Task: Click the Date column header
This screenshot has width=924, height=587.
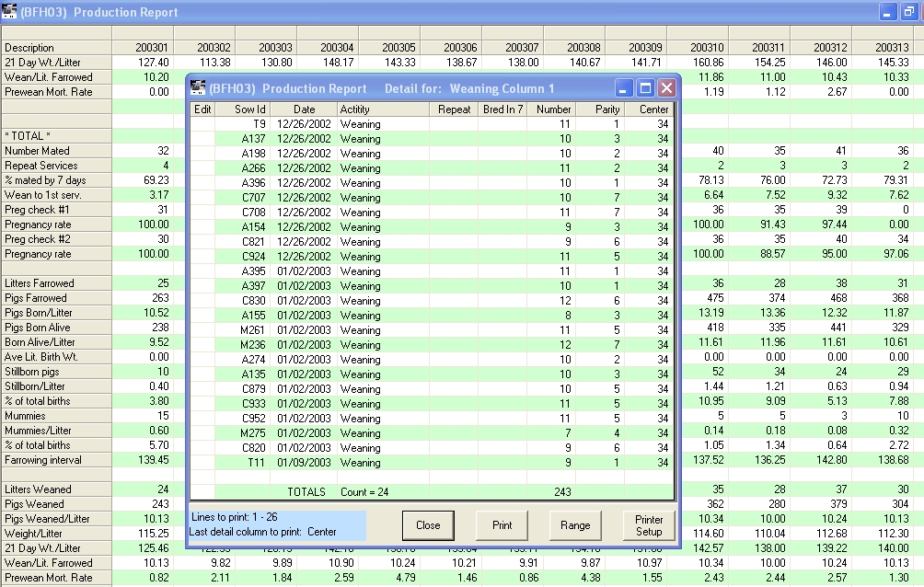Action: click(303, 109)
